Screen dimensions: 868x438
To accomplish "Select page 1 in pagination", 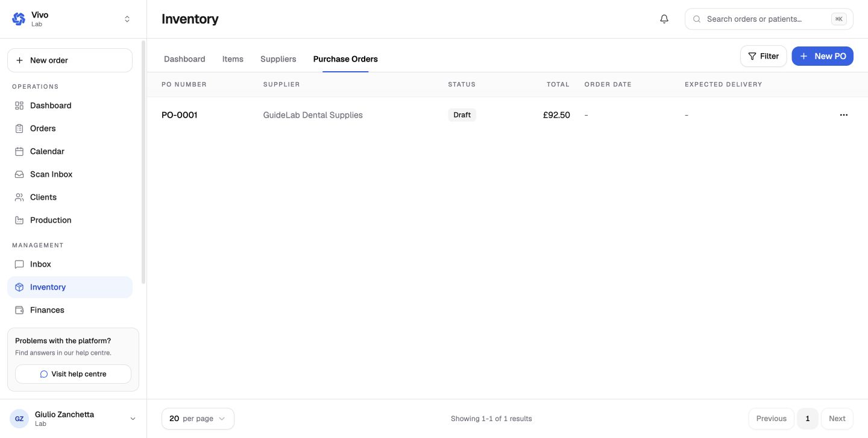I will coord(808,419).
